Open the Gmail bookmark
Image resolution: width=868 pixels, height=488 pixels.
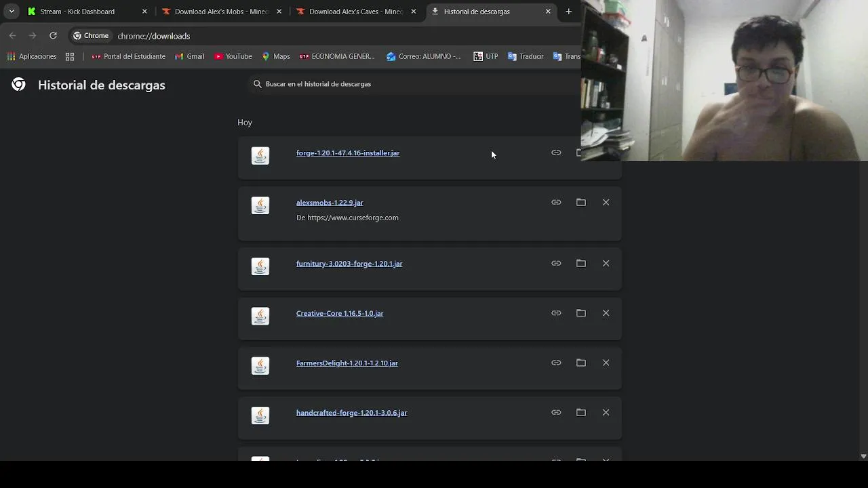coord(189,56)
